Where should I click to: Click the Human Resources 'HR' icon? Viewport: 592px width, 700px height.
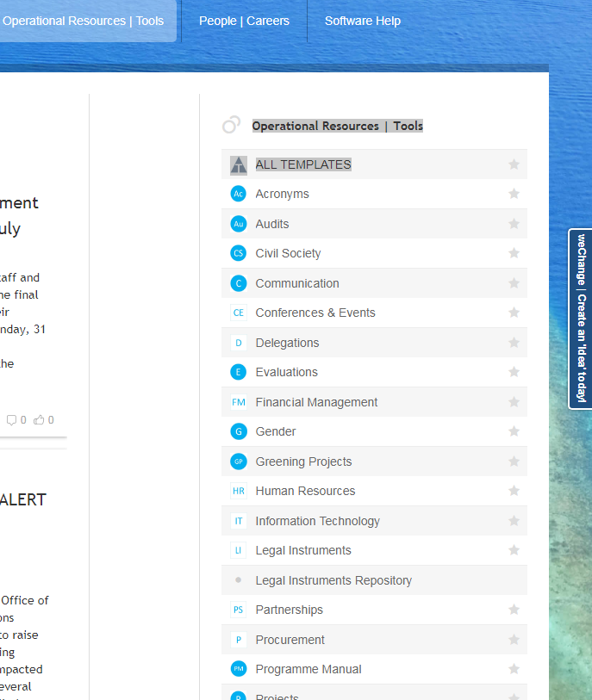click(239, 491)
